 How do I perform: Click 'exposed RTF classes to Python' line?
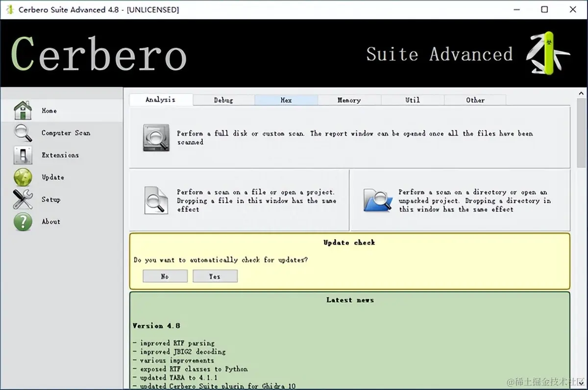point(190,369)
